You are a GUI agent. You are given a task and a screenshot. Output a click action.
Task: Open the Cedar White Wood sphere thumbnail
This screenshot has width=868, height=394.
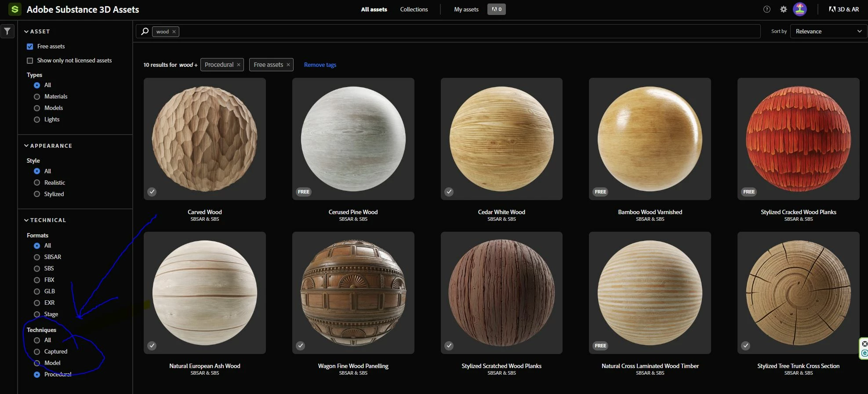(501, 139)
